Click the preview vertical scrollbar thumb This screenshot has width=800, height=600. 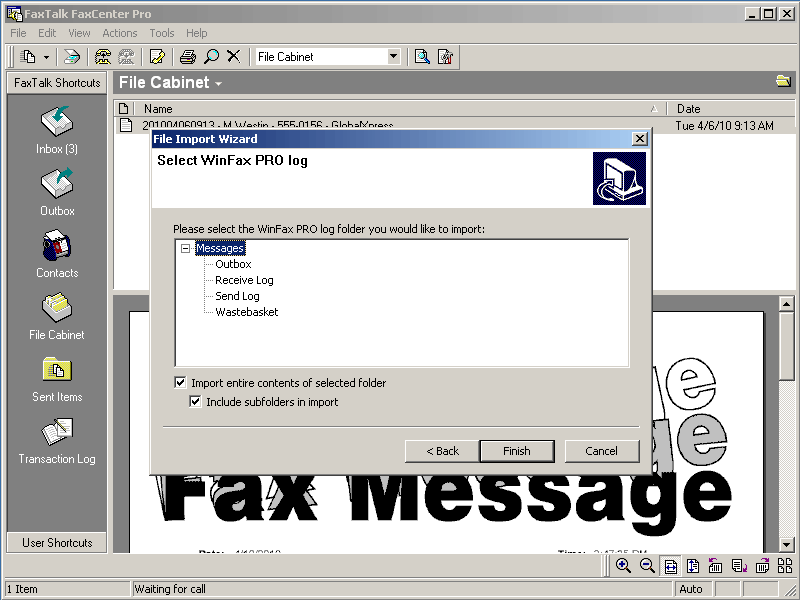tap(786, 346)
